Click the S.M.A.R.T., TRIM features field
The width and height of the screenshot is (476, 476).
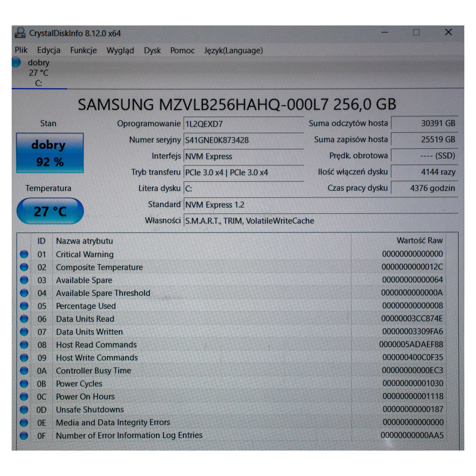click(x=321, y=221)
